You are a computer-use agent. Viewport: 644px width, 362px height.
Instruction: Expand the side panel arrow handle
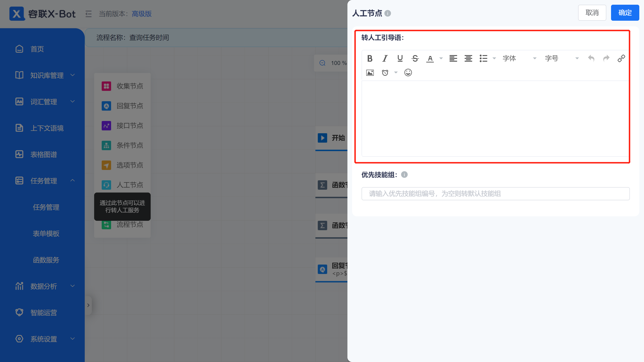pos(88,305)
